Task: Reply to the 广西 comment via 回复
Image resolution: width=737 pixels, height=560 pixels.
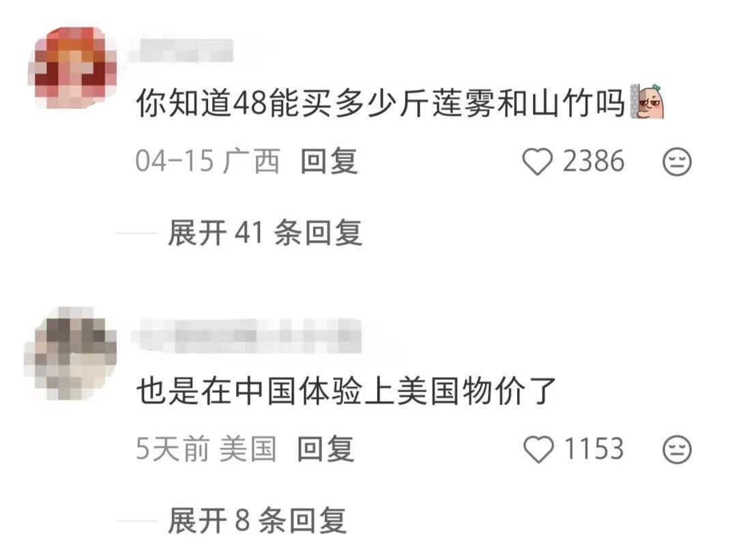Action: coord(329,161)
